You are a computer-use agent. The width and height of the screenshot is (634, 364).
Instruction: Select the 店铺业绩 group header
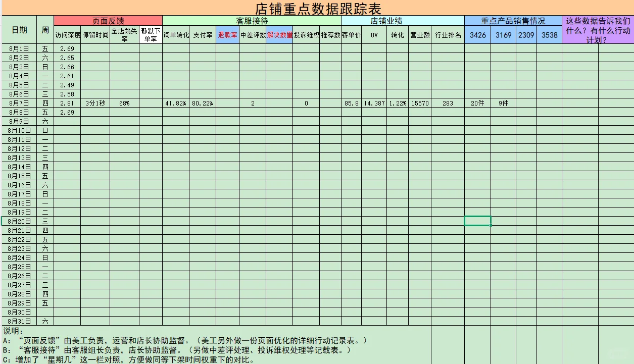[x=403, y=21]
